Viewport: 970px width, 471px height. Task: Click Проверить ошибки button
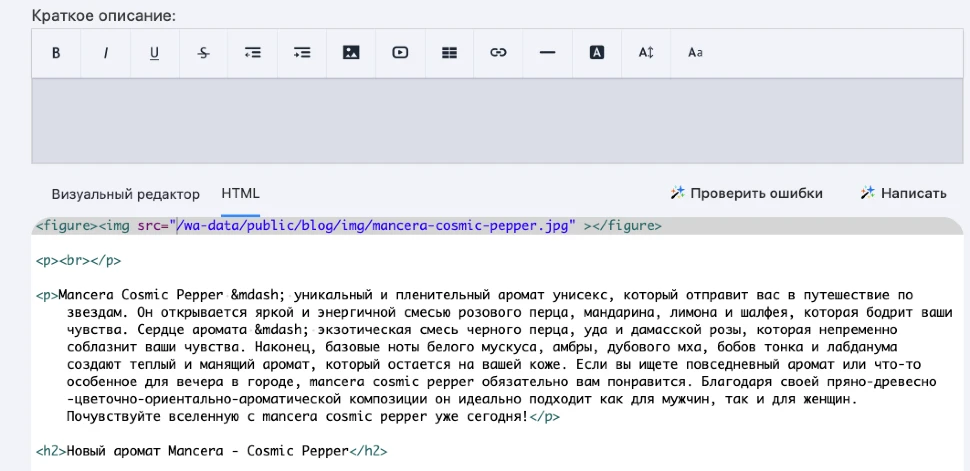point(746,194)
